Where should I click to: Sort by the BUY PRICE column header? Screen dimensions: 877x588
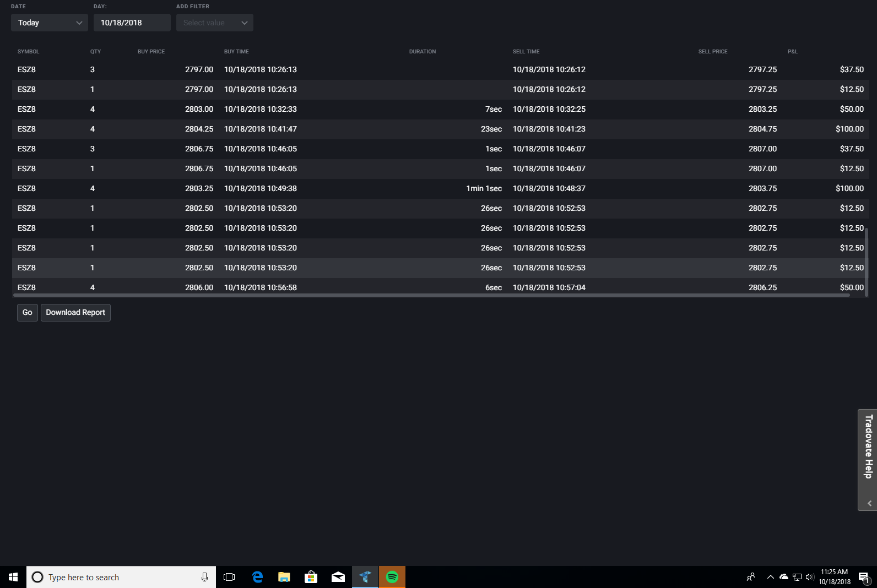(x=151, y=52)
